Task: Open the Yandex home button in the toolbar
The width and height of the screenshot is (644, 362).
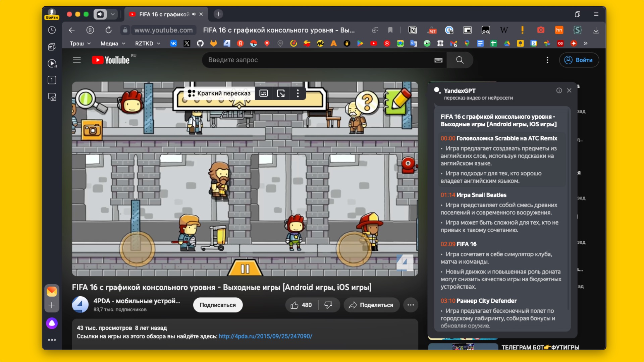Action: [x=90, y=30]
